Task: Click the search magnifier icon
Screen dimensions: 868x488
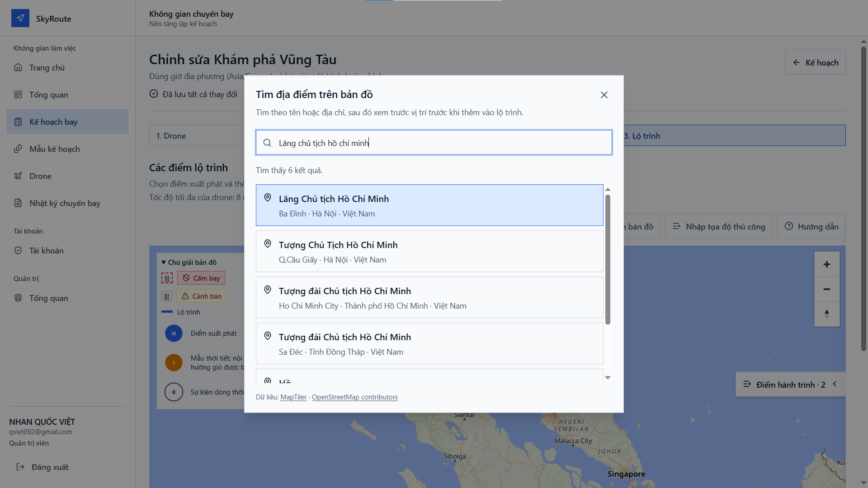Action: click(267, 143)
